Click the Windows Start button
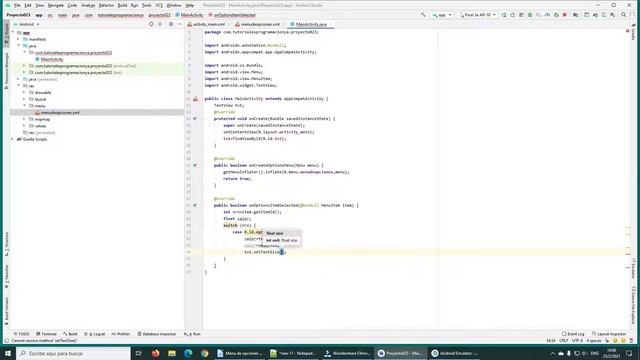 point(8,353)
